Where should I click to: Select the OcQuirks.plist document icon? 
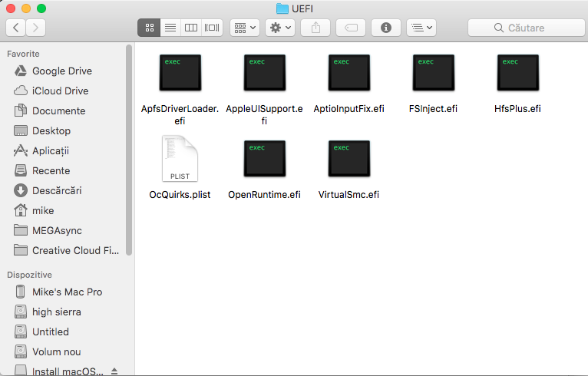180,159
